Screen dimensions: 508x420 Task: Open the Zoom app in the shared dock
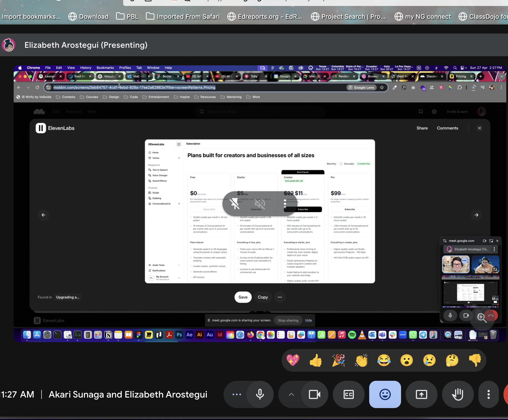(403, 335)
